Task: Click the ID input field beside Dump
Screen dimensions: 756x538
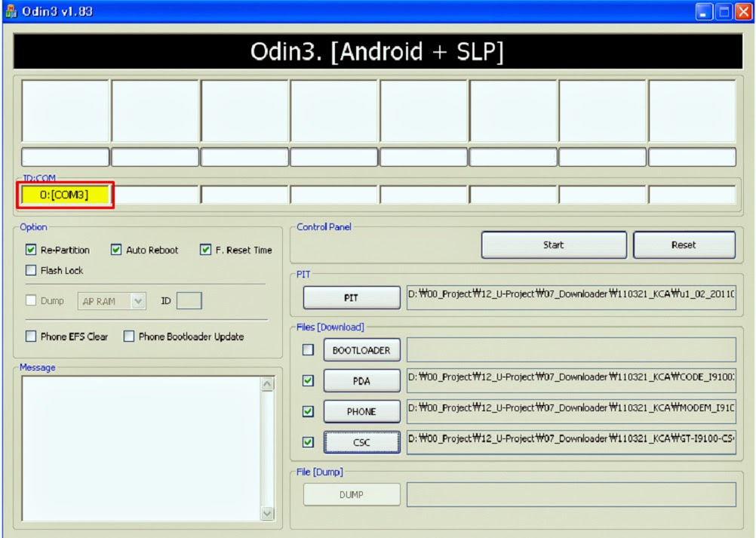Action: pos(189,301)
